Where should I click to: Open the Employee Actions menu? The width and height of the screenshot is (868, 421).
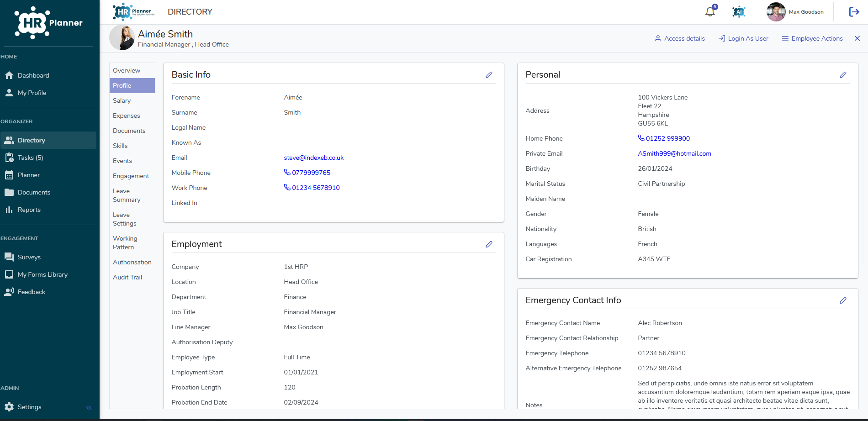point(812,38)
